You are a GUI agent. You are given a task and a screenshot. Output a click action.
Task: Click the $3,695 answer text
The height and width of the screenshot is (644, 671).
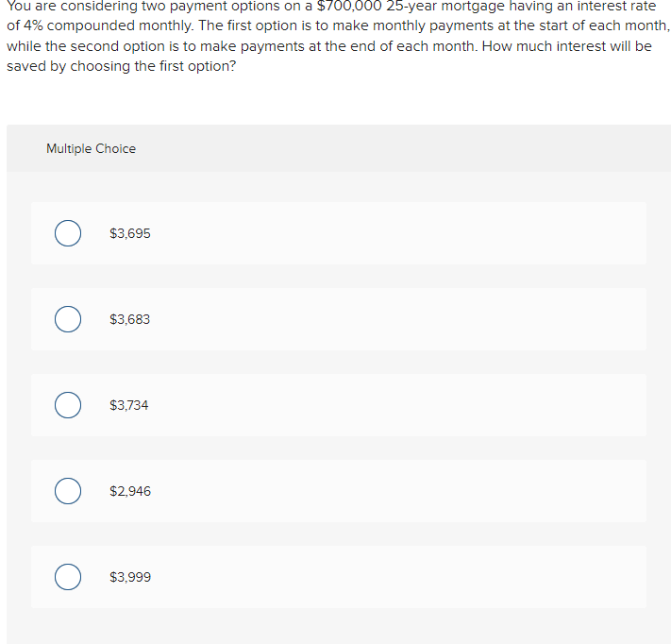130,233
